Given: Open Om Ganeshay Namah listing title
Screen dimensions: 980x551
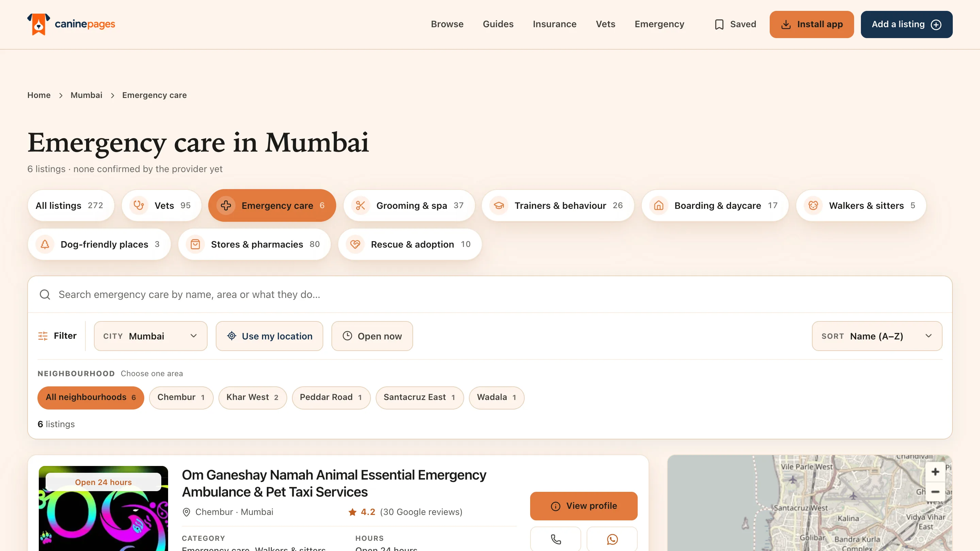Looking at the screenshot, I should (x=334, y=483).
